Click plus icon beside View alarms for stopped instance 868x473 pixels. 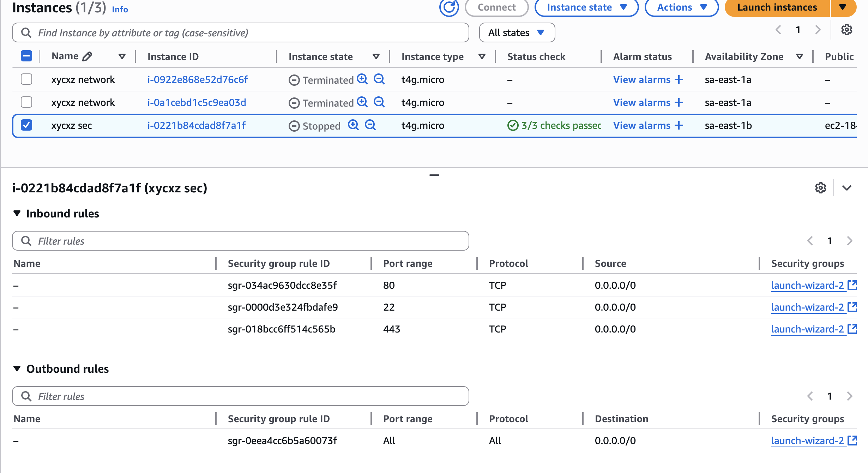tap(679, 125)
